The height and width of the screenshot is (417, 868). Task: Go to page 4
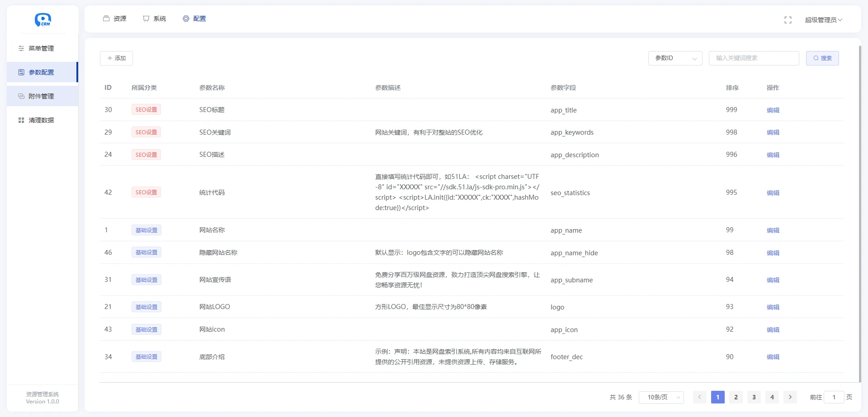pyautogui.click(x=772, y=397)
